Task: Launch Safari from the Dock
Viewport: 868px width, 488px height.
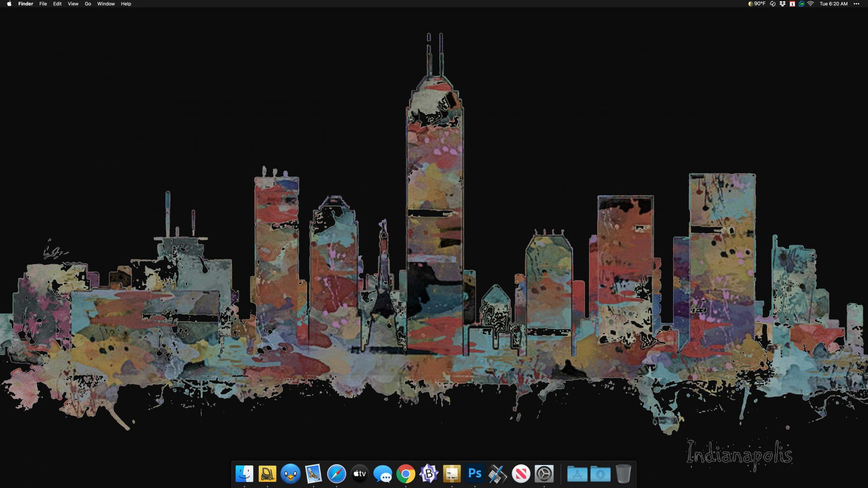Action: point(336,474)
